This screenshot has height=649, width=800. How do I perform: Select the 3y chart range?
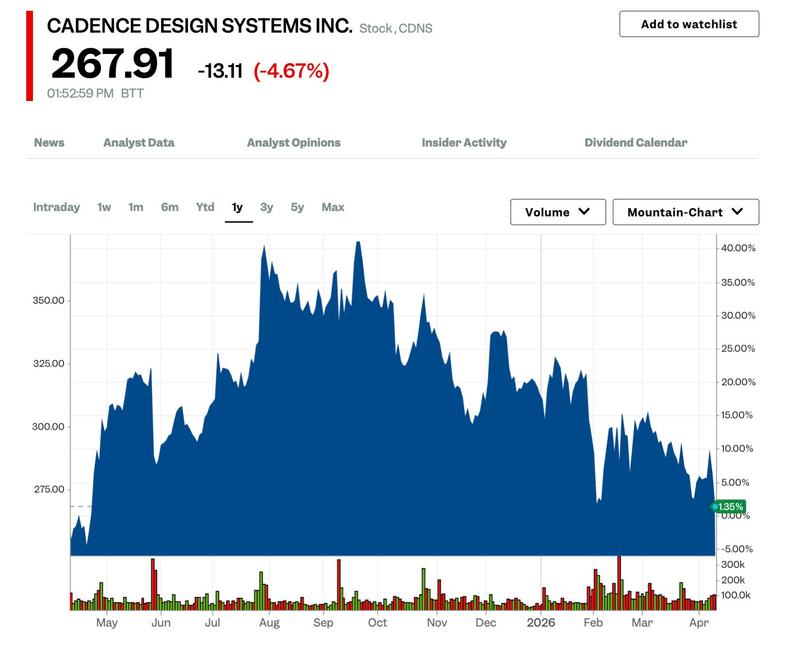[267, 207]
